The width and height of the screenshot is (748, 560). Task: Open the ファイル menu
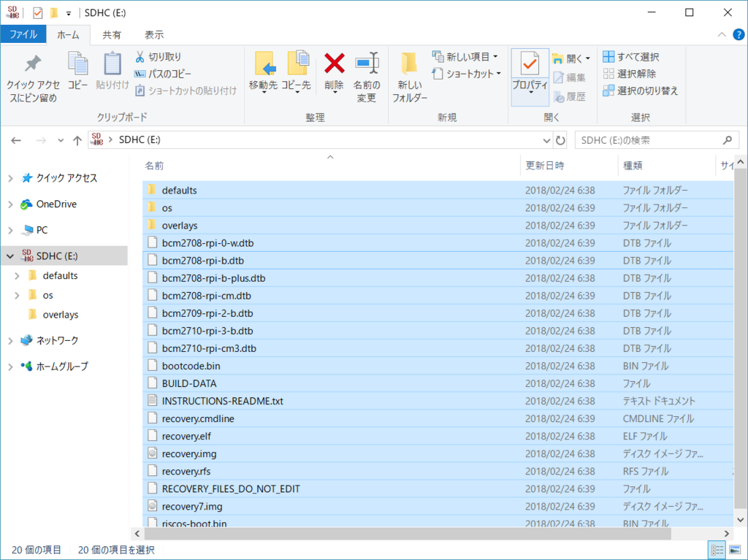point(23,33)
